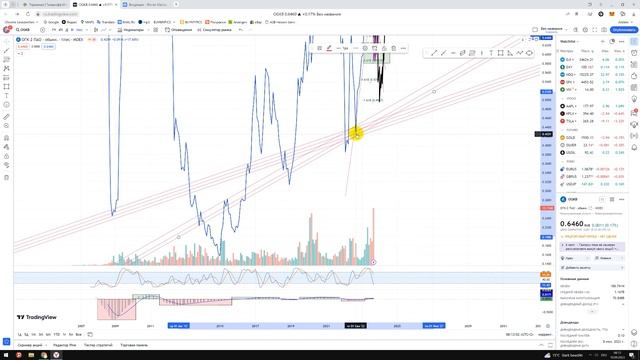
Task: Select the ruler measure tool
Action: tap(6, 117)
